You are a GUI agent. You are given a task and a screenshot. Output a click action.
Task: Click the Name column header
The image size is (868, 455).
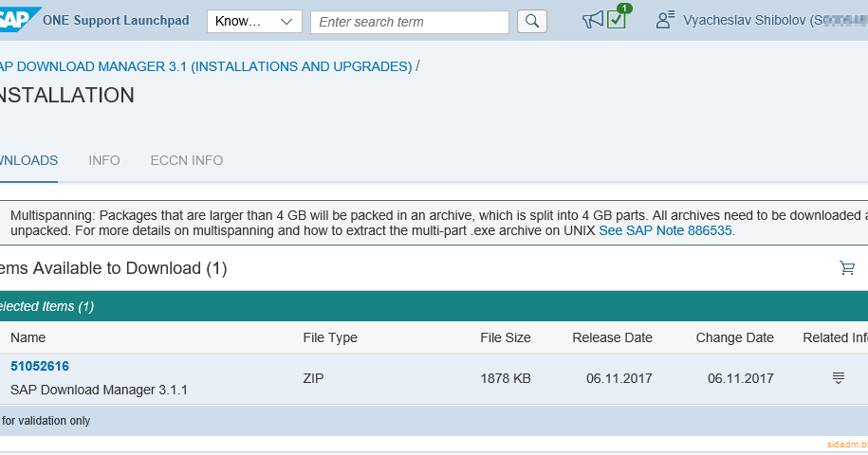[28, 337]
